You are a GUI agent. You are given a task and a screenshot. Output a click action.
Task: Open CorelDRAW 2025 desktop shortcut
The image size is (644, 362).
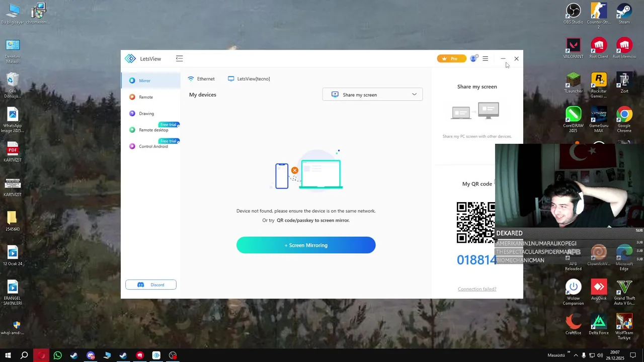[x=573, y=120]
